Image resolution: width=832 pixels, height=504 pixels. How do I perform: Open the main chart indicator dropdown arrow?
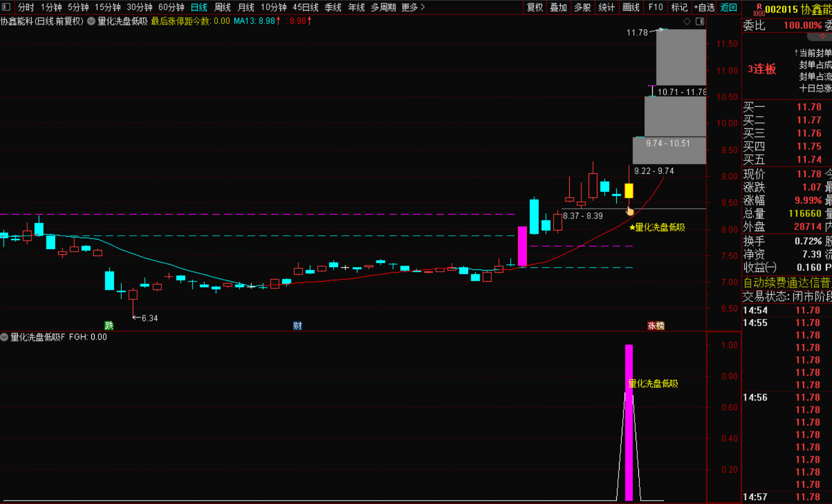91,21
